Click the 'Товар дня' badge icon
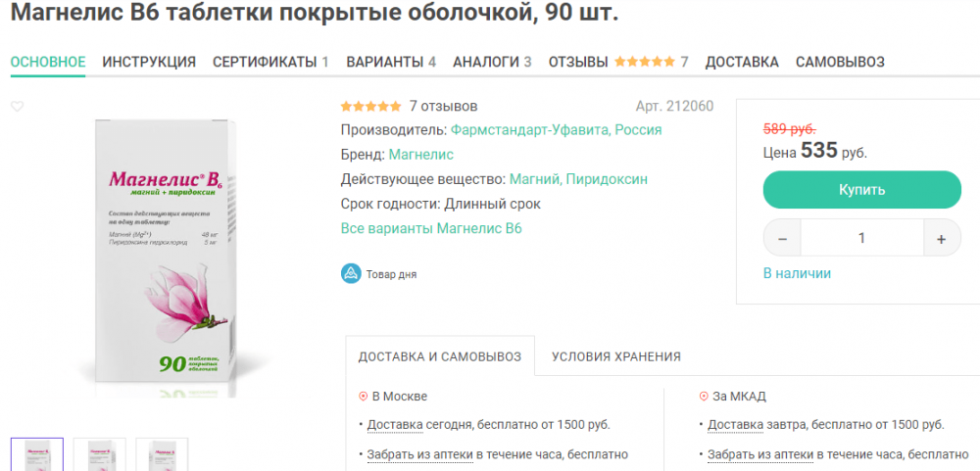The width and height of the screenshot is (980, 471). click(351, 274)
